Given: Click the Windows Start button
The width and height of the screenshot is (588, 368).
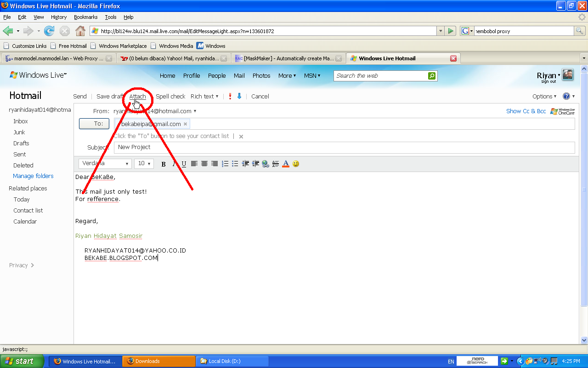Looking at the screenshot, I should (x=22, y=361).
